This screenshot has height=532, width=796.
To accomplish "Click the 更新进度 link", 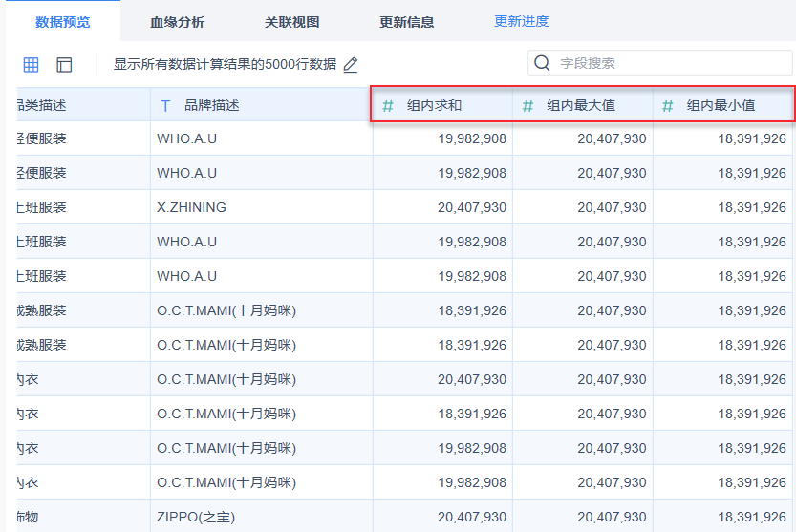I will click(521, 21).
